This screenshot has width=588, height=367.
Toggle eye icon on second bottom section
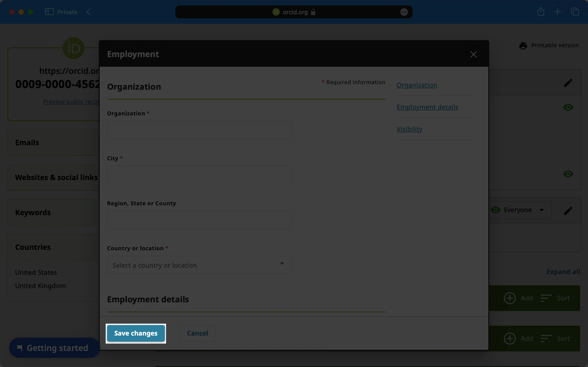point(568,174)
